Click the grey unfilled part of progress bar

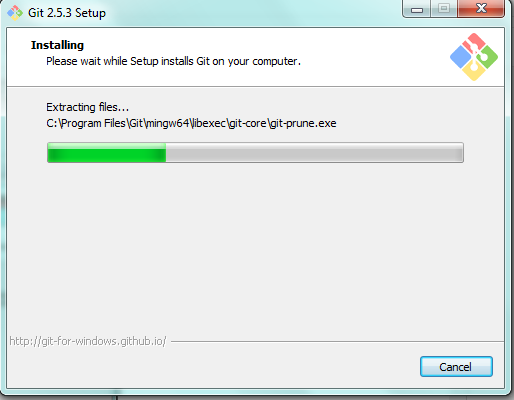314,153
